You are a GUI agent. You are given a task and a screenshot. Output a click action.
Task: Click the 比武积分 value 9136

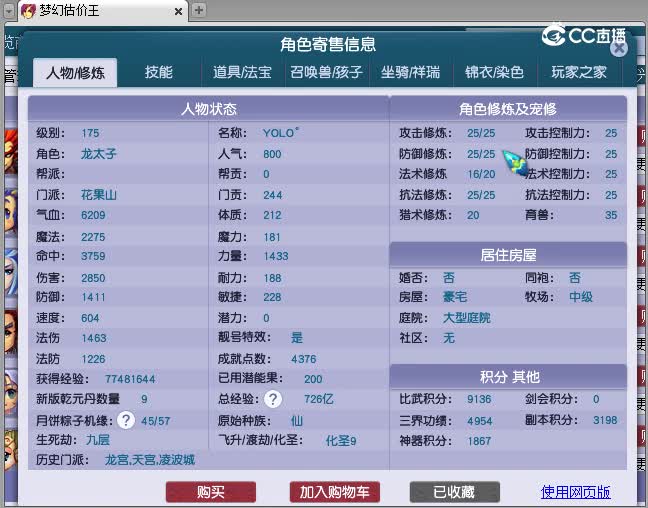pos(479,399)
